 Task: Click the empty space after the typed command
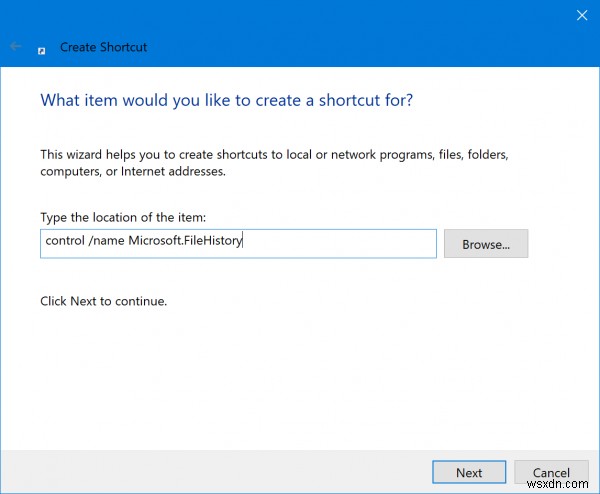tap(340, 244)
